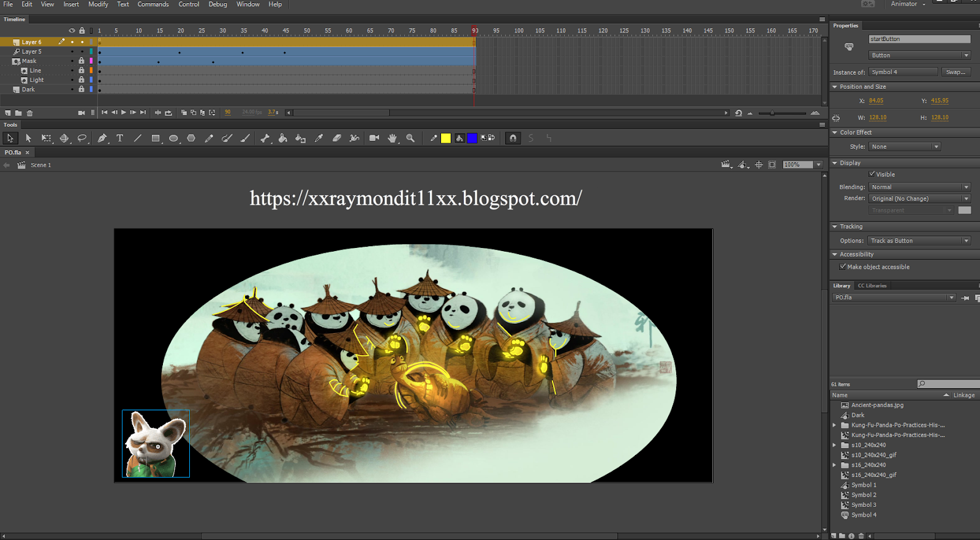Image resolution: width=980 pixels, height=540 pixels.
Task: Select the Line tool
Action: click(138, 138)
